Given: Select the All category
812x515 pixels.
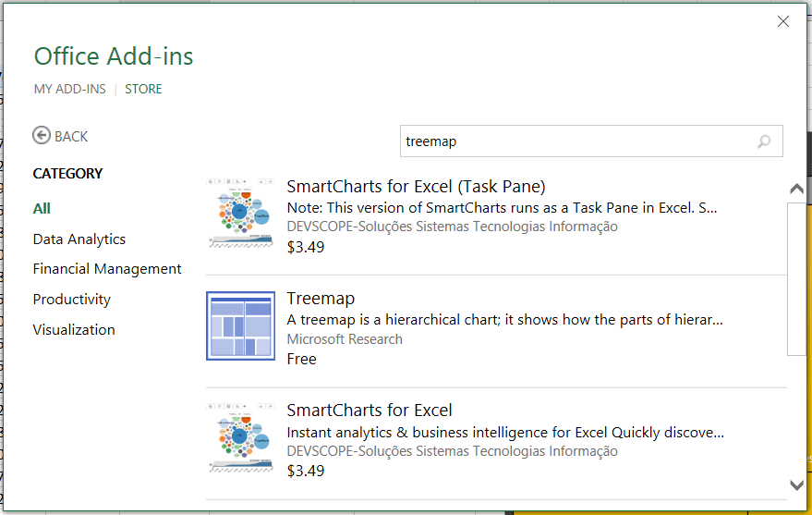Looking at the screenshot, I should (42, 208).
